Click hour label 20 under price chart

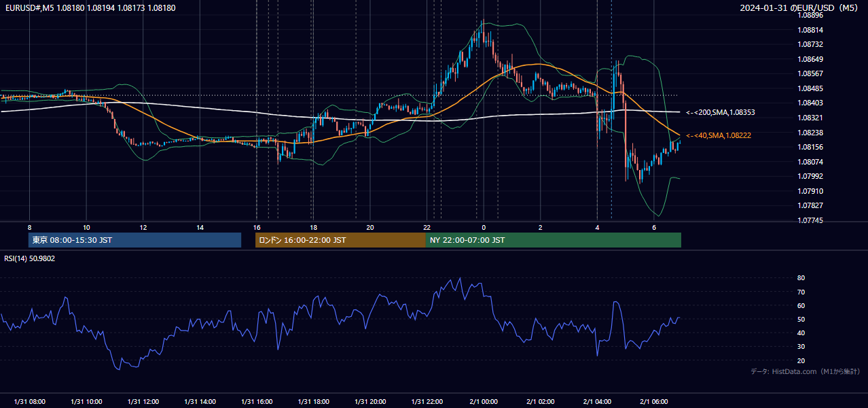[370, 227]
